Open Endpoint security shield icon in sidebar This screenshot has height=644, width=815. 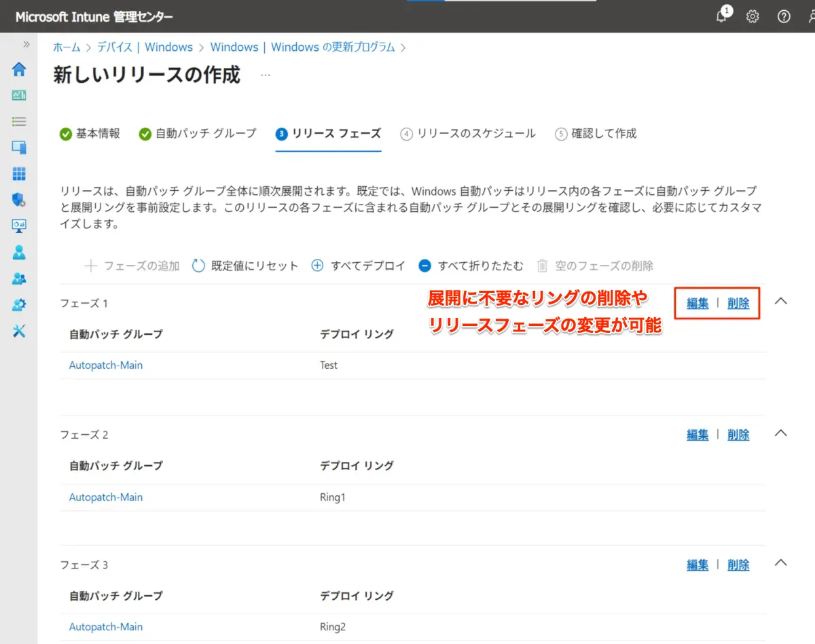pos(19,200)
